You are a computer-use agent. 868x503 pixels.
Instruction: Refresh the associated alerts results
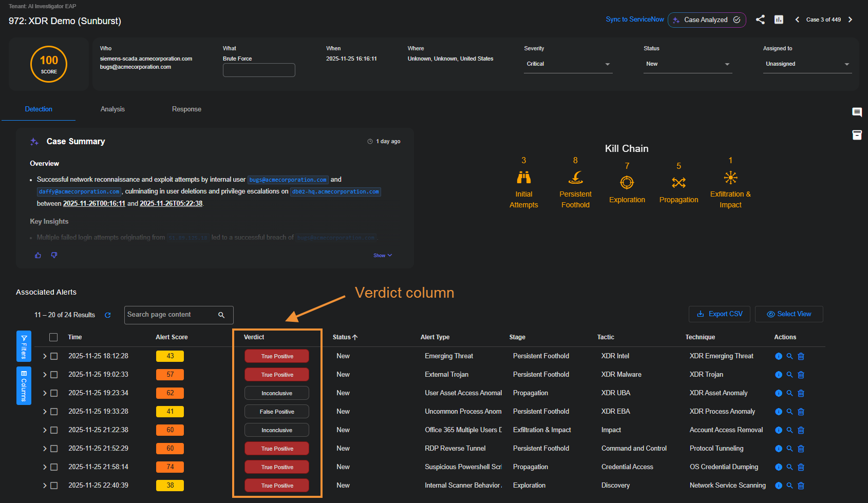pos(108,315)
